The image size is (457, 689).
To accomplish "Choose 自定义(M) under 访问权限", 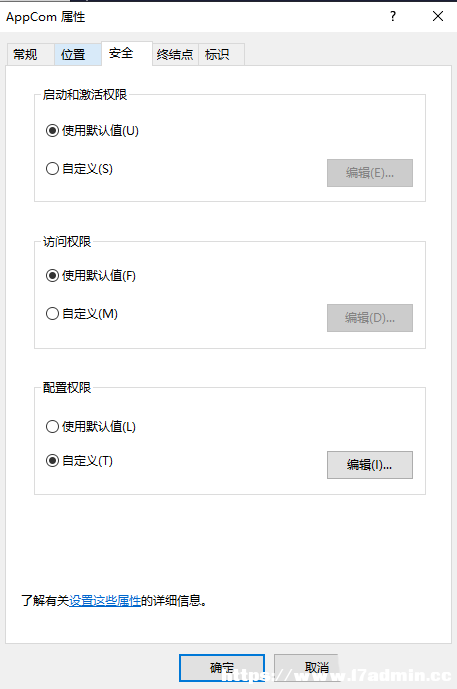I will point(82,314).
